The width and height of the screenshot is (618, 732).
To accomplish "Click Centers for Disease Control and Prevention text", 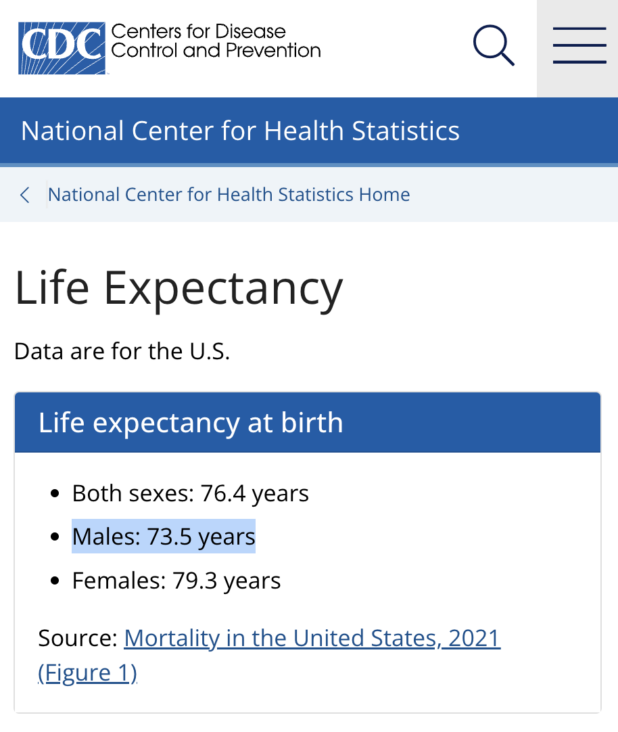I will coord(216,41).
